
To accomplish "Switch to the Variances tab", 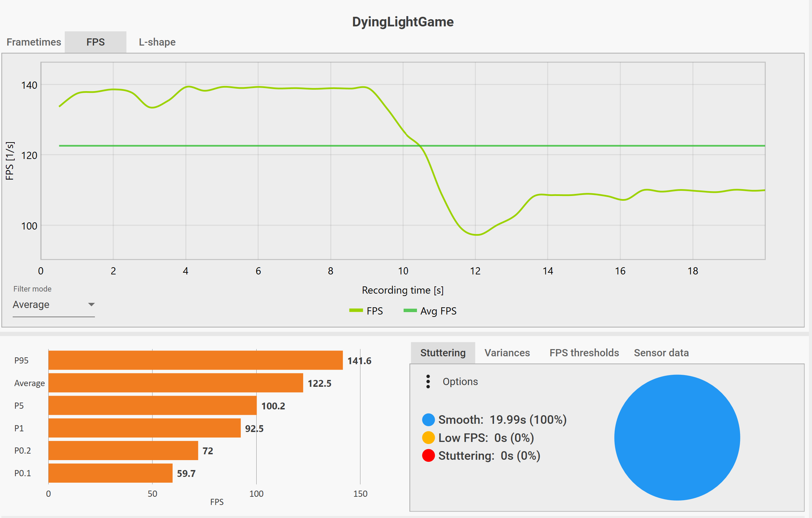I will point(507,353).
